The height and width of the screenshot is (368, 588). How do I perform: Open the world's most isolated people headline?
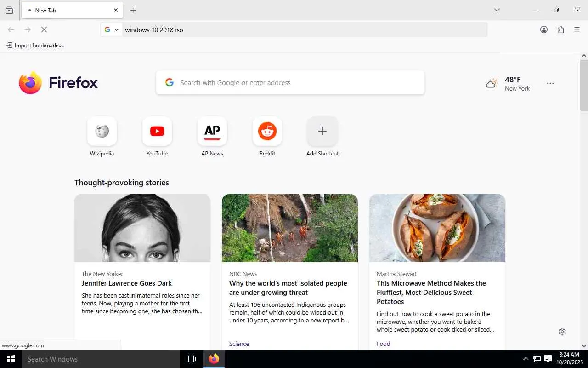coord(288,288)
